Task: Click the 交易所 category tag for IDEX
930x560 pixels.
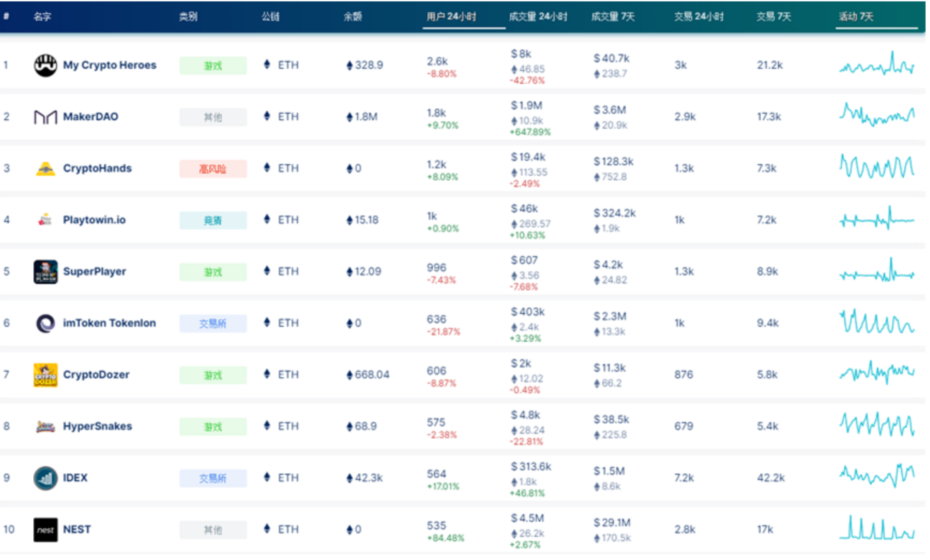Action: [x=213, y=478]
